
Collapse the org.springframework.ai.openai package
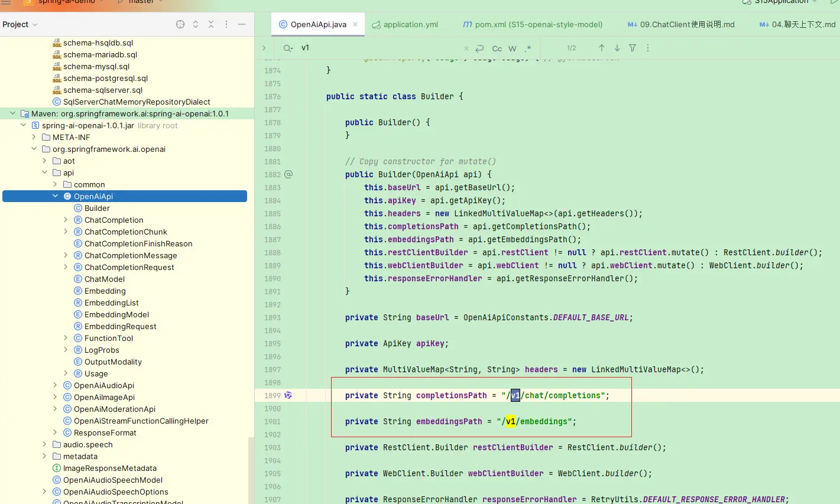[34, 149]
